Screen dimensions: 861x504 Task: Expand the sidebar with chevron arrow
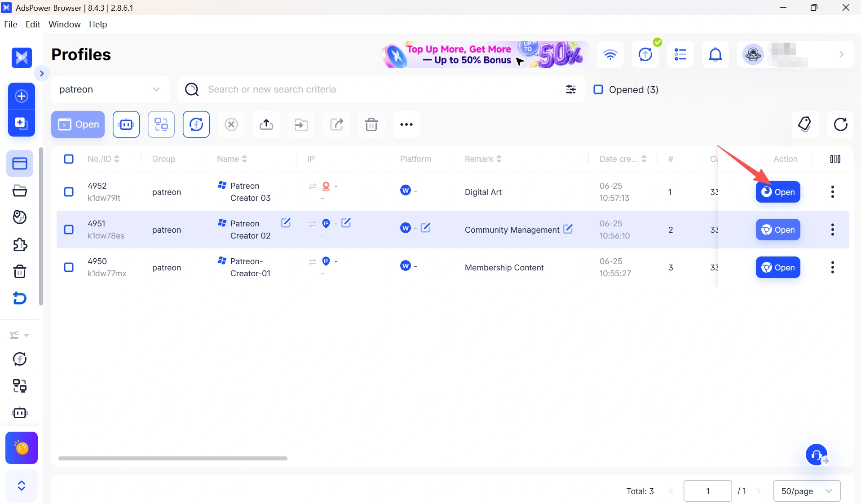click(42, 73)
